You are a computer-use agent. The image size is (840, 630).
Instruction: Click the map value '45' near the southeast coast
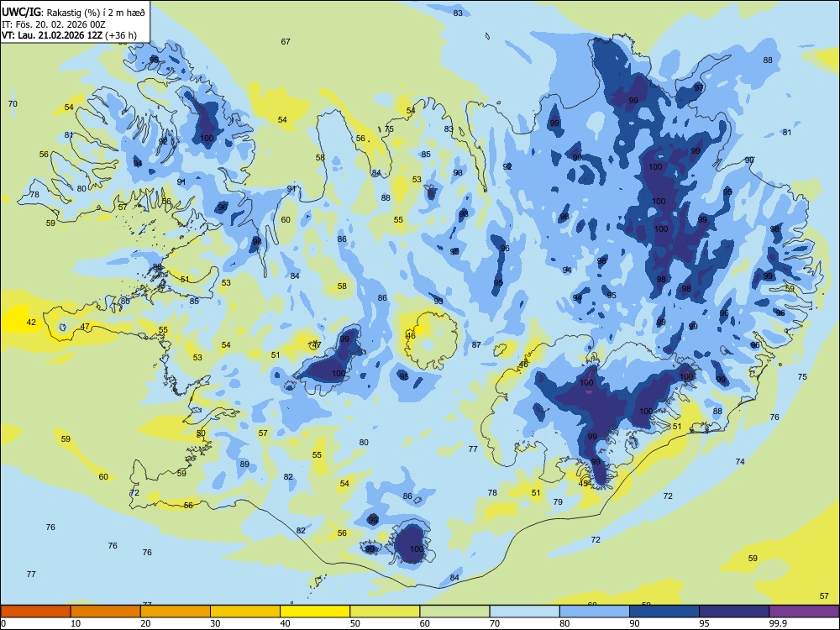coord(584,483)
